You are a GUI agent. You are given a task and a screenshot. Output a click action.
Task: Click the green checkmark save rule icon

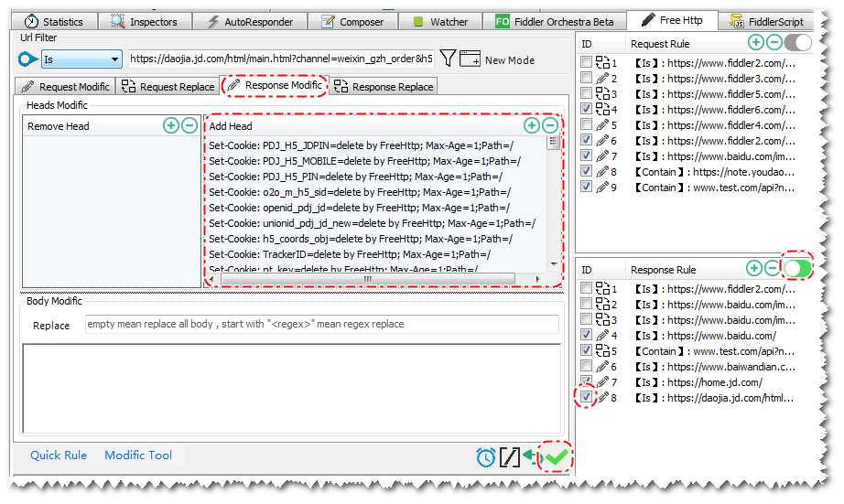[557, 457]
